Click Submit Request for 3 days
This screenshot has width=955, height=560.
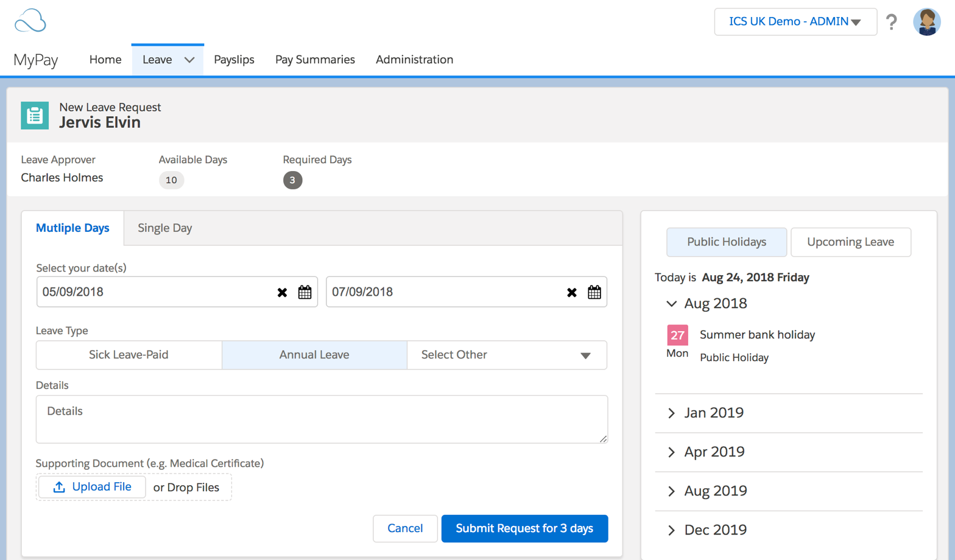(524, 528)
